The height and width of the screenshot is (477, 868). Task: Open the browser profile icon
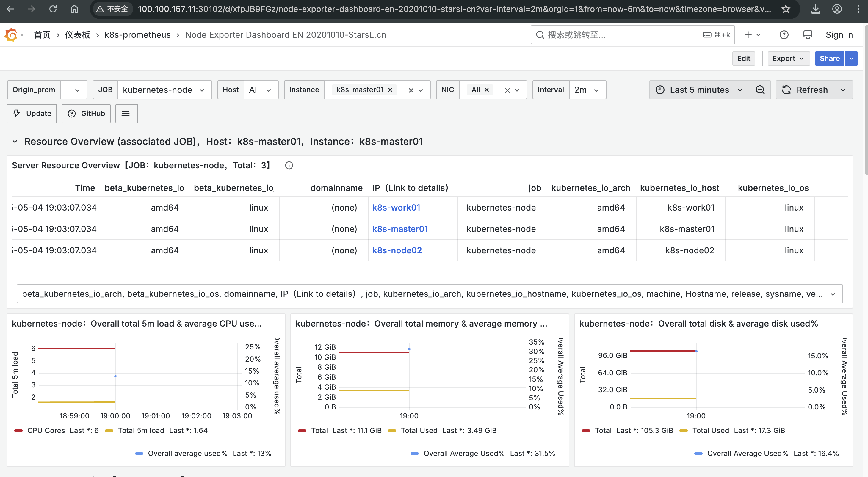pyautogui.click(x=837, y=9)
